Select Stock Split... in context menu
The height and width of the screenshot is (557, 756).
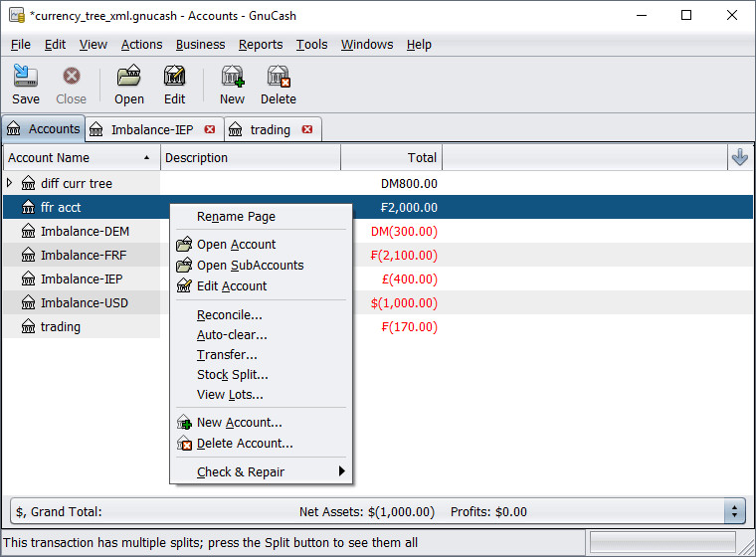pos(233,375)
